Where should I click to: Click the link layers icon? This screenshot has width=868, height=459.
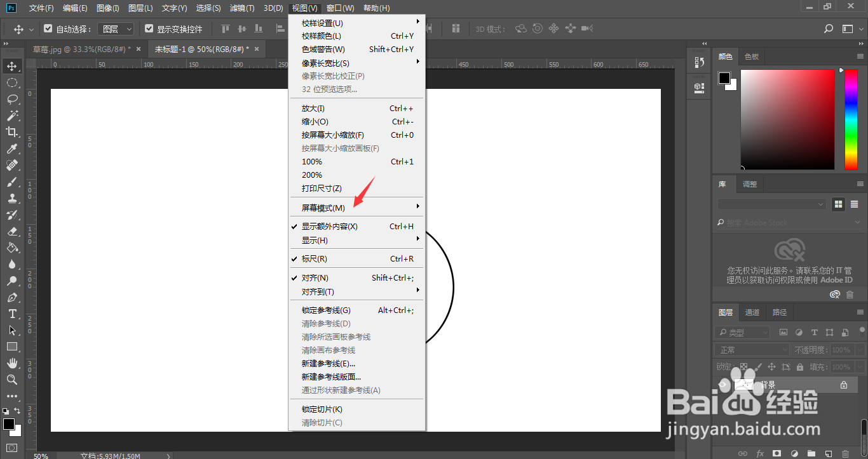point(742,453)
